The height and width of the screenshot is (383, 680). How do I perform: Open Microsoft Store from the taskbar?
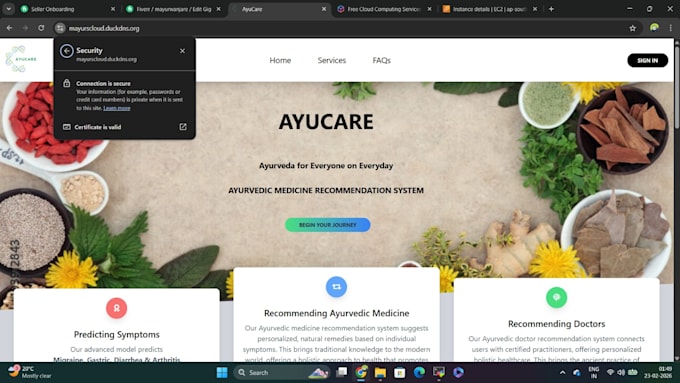click(400, 373)
